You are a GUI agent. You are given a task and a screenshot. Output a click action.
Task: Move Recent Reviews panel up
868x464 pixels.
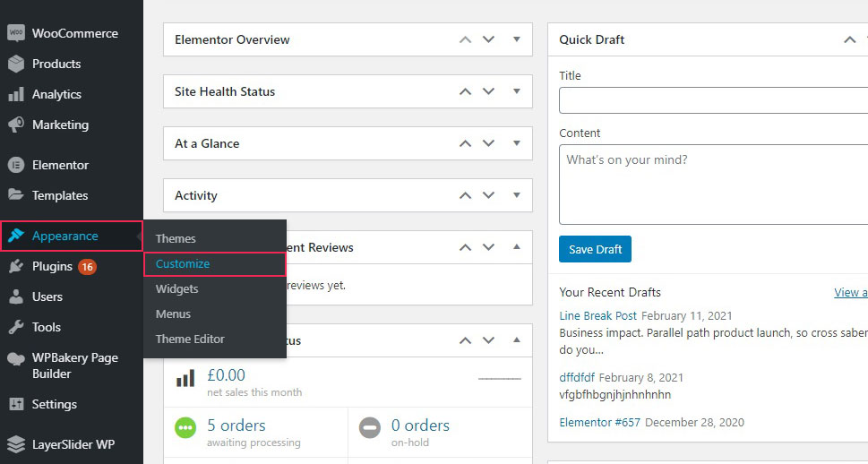point(466,247)
